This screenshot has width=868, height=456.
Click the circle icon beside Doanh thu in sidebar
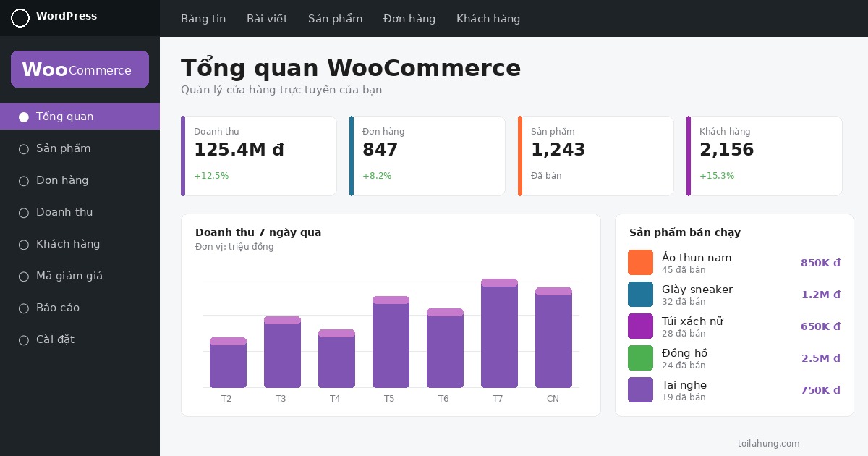click(x=24, y=212)
